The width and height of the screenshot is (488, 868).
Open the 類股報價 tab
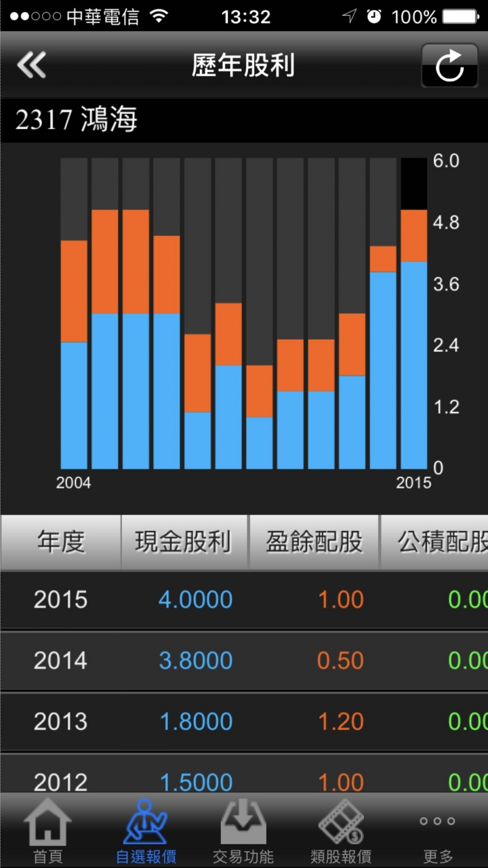[341, 831]
